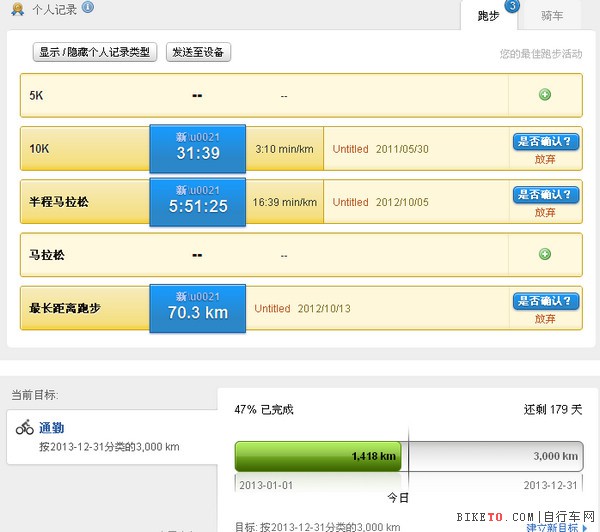
Task: Click the green 1,418 km progress bar
Action: click(x=318, y=456)
